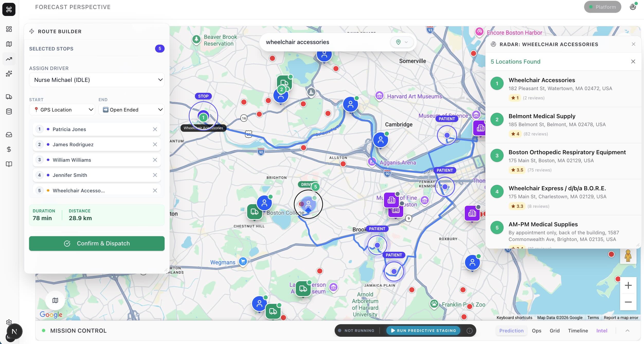644x344 pixels.
Task: Remove James Rodriguez stop
Action: [155, 144]
